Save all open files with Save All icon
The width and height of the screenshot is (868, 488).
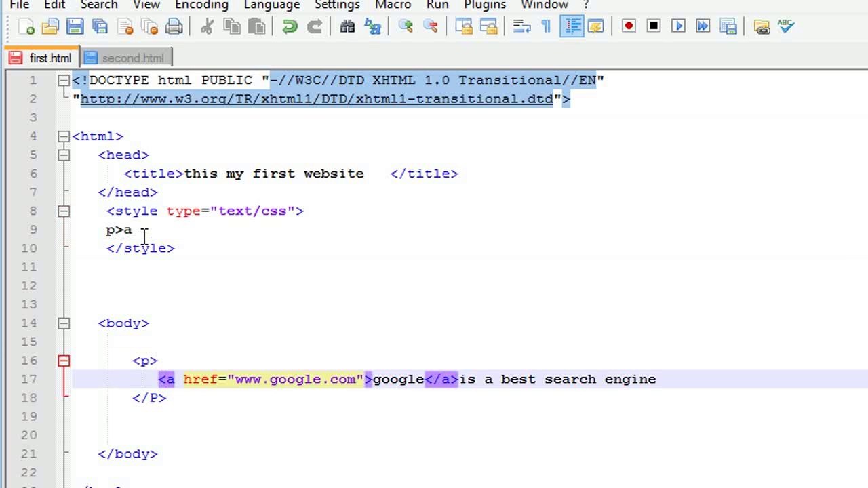pos(100,26)
